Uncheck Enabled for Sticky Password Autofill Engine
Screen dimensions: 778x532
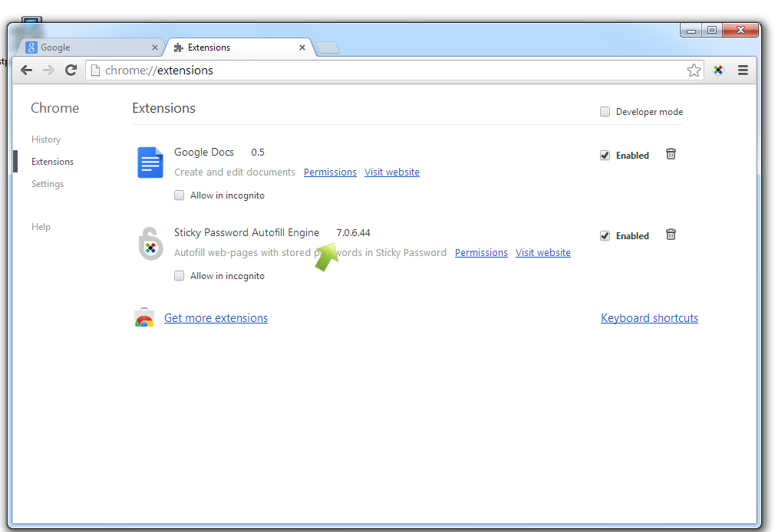click(605, 235)
